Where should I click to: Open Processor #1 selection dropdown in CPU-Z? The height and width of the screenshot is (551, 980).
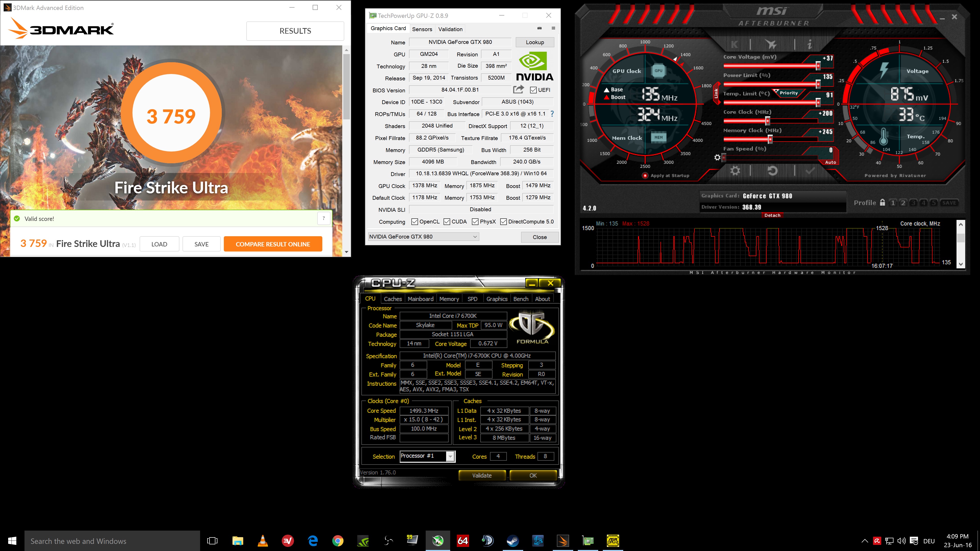click(427, 456)
